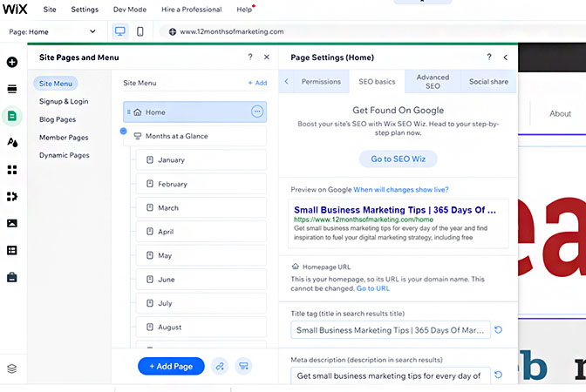
Task: Select Dynamic Pages section
Action: coord(65,155)
